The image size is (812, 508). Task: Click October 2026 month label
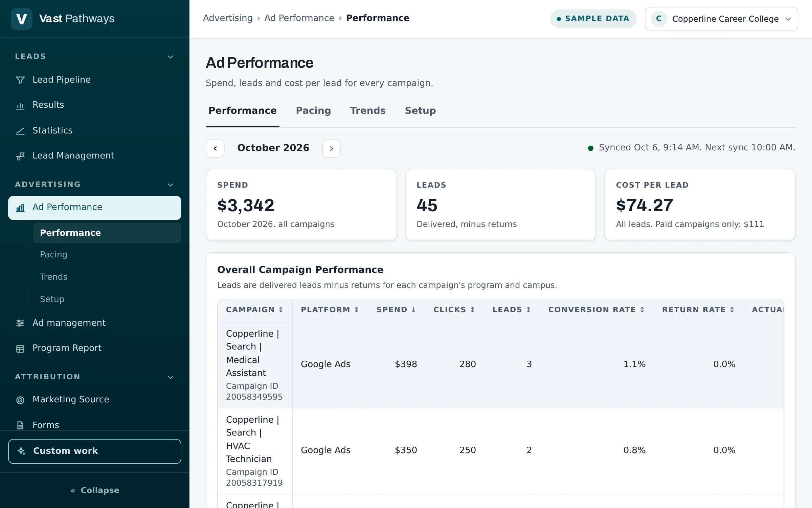(x=273, y=148)
